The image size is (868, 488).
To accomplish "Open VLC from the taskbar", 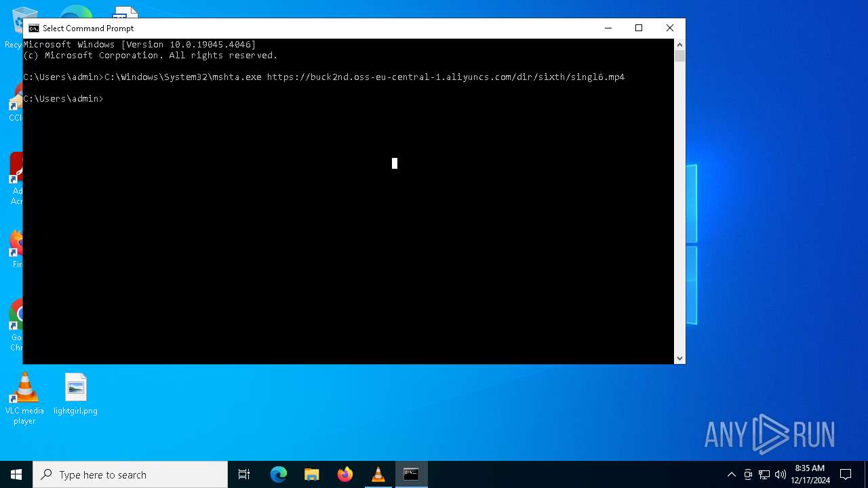I will (378, 474).
